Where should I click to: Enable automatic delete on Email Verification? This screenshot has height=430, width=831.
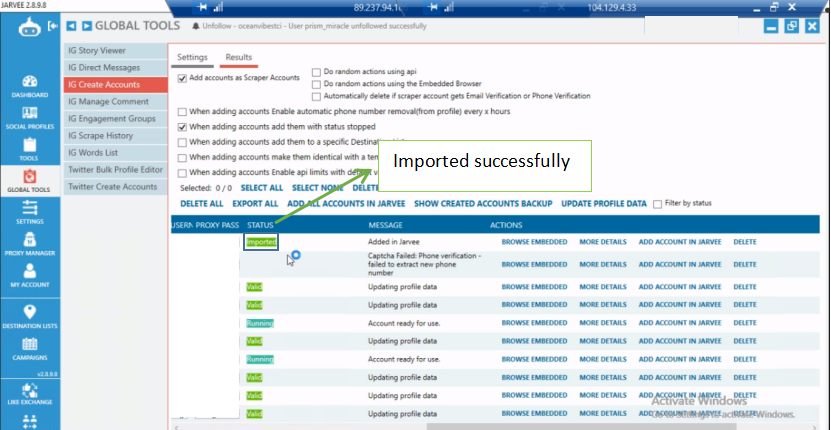[316, 96]
